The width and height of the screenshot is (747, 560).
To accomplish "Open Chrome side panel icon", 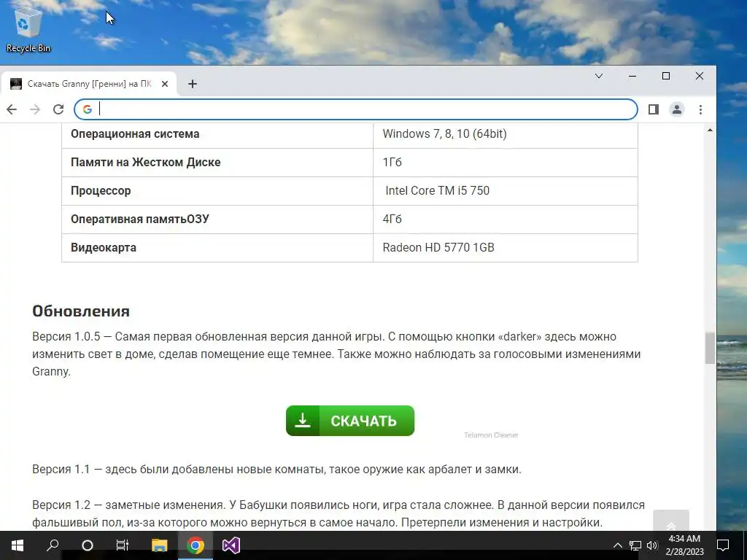I will tap(654, 109).
